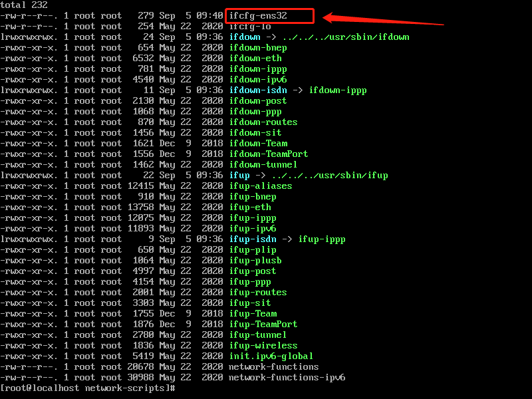The width and height of the screenshot is (532, 399).
Task: Click the ifup-isdn symlink name
Action: pos(253,239)
